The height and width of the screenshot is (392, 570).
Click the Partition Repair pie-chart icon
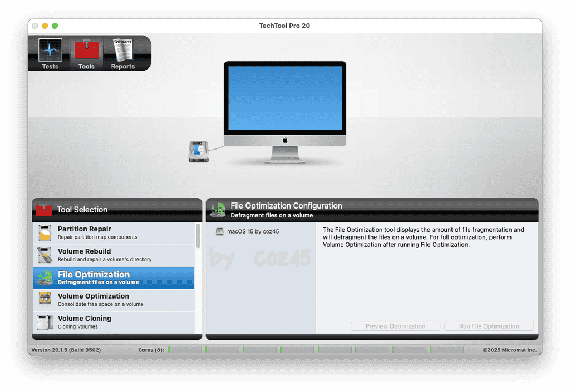(45, 233)
